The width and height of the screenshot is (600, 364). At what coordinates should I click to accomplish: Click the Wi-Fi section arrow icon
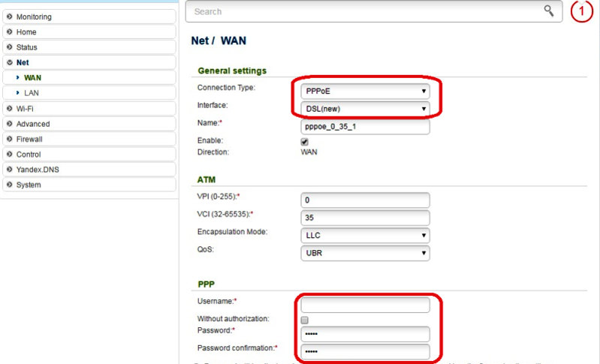pyautogui.click(x=10, y=108)
